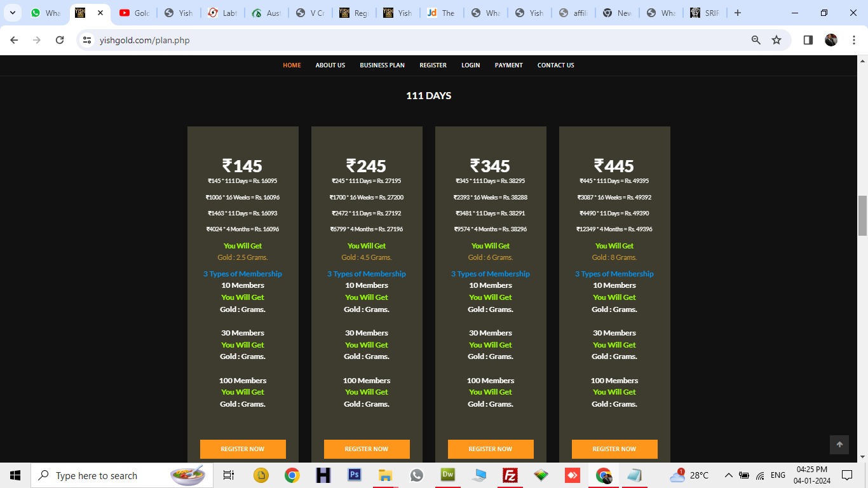Open a new browser tab
Image resolution: width=868 pixels, height=488 pixels.
pyautogui.click(x=737, y=13)
